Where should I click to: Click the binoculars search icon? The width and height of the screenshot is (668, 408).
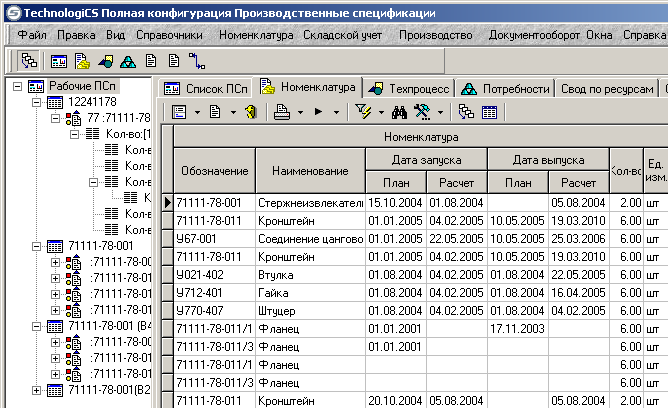[397, 113]
